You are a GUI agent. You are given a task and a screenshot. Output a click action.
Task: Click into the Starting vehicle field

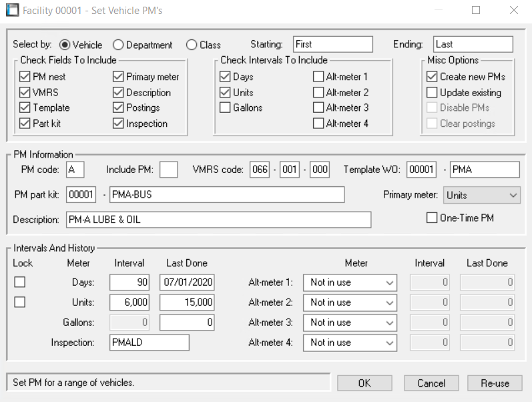point(332,45)
